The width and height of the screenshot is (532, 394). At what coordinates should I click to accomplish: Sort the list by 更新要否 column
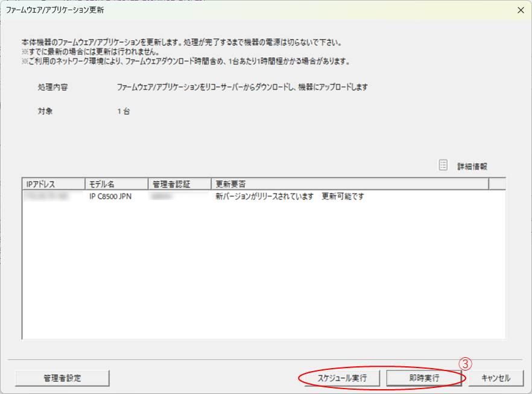349,184
